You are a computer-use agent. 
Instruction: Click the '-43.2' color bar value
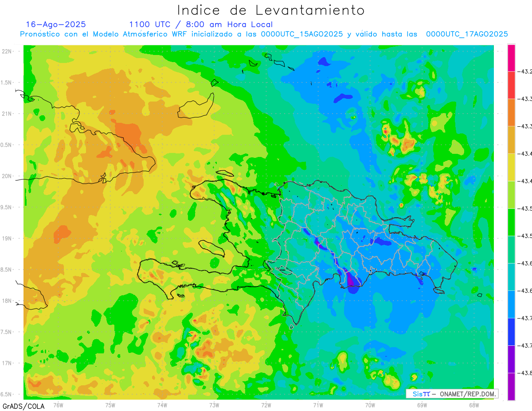526,71
